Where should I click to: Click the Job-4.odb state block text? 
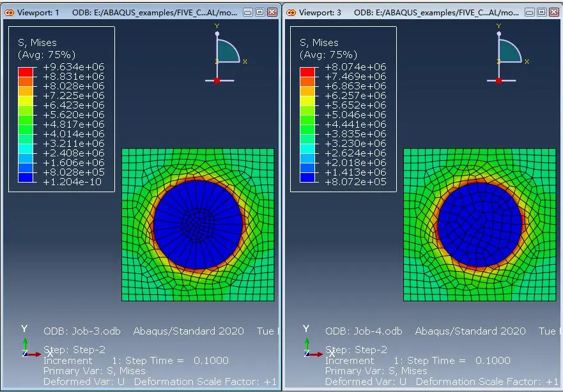click(x=364, y=331)
